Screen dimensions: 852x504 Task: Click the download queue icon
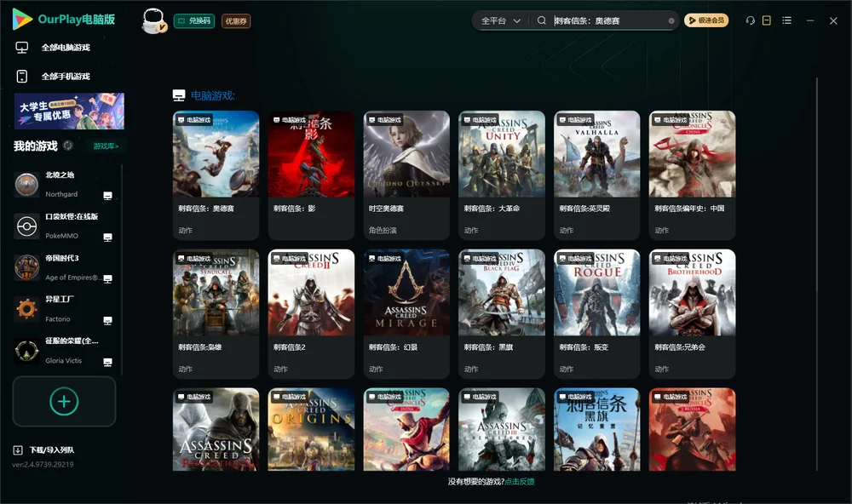point(18,450)
